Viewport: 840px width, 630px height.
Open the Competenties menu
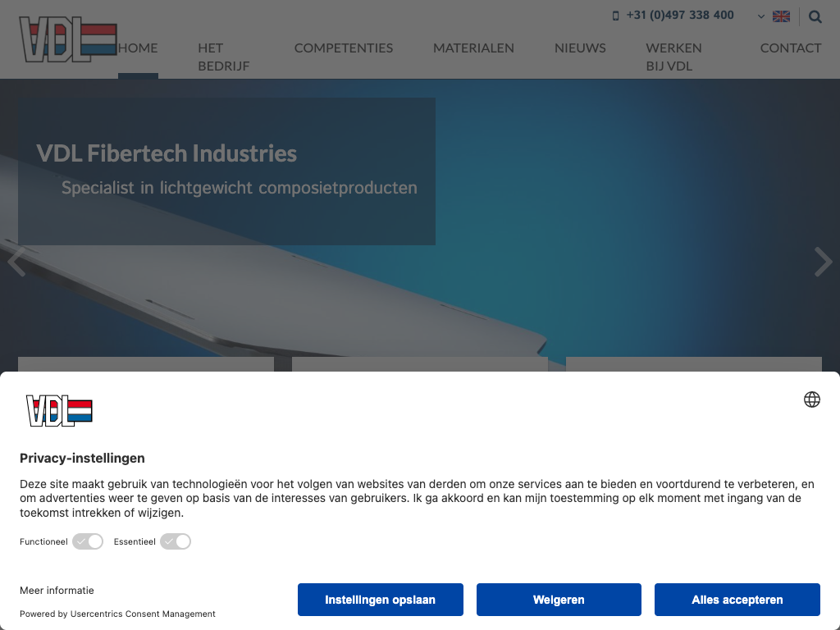click(343, 48)
